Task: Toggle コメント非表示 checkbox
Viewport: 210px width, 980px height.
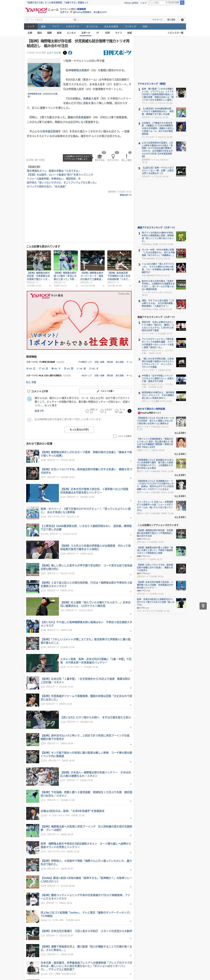Action: coord(115,436)
